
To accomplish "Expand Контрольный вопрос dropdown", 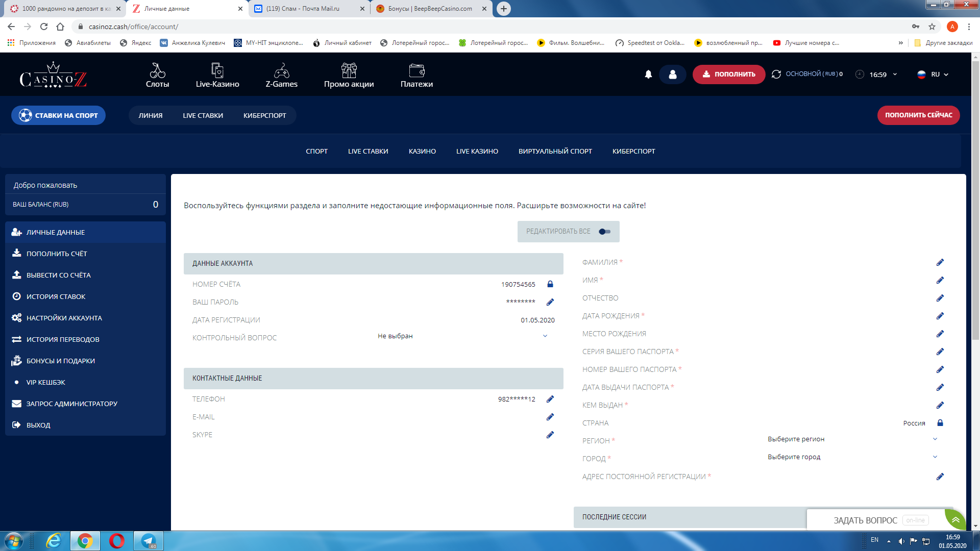I will [545, 336].
